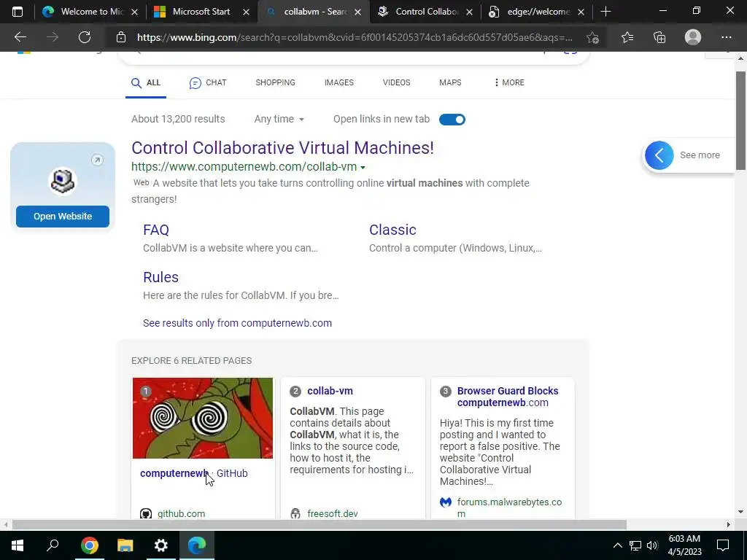Open the notification center

(723, 545)
